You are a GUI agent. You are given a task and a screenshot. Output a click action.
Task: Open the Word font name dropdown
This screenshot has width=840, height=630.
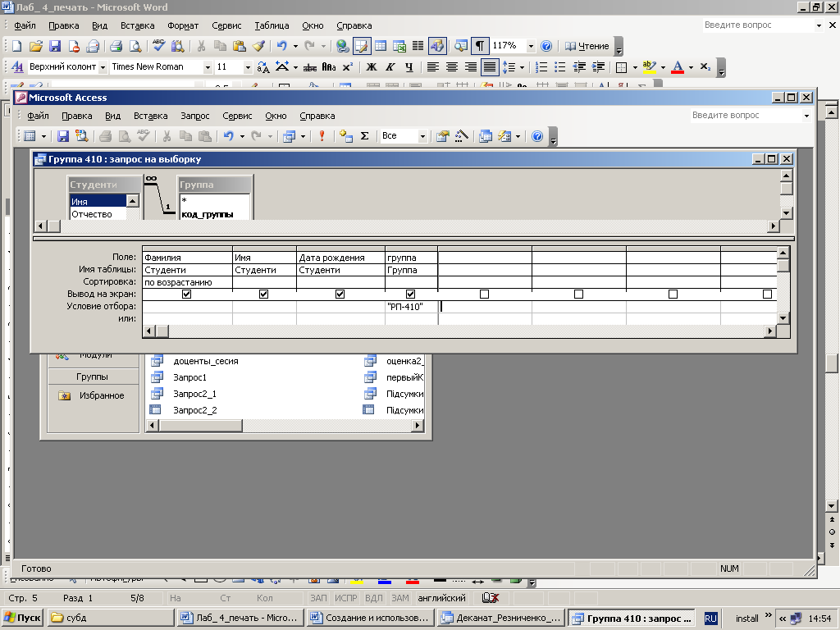[208, 67]
